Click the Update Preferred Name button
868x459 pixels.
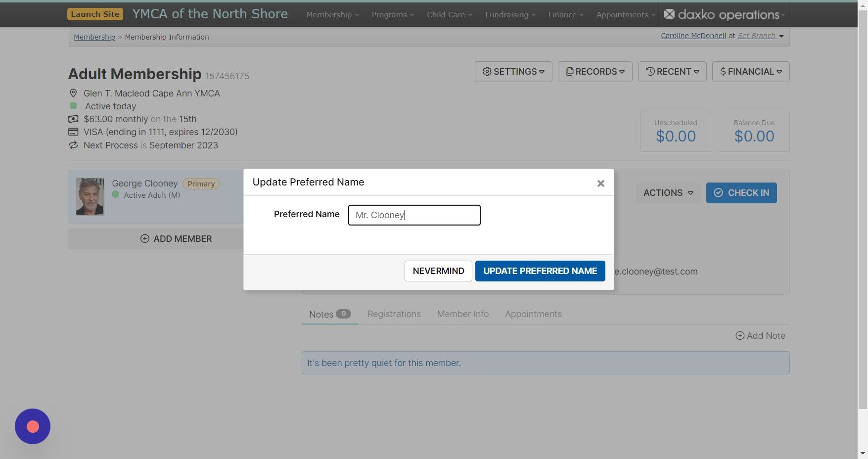(540, 271)
